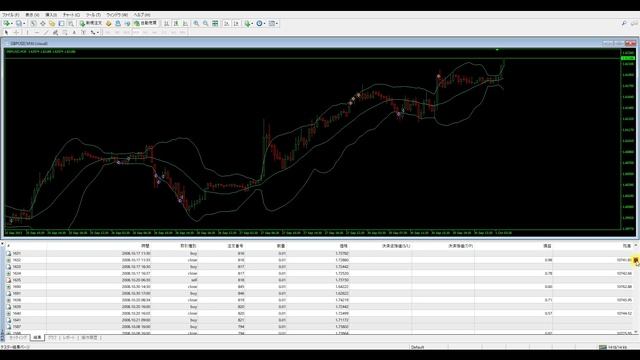This screenshot has width=640, height=360.
Task: Switch to the レポート tester tab
Action: pos(69,338)
